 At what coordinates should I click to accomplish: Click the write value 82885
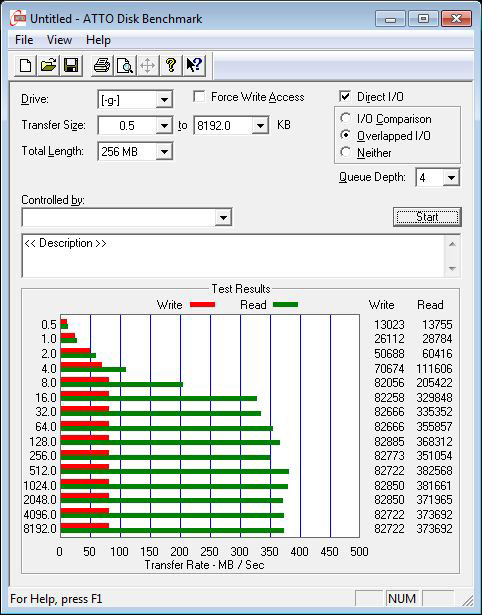(389, 442)
